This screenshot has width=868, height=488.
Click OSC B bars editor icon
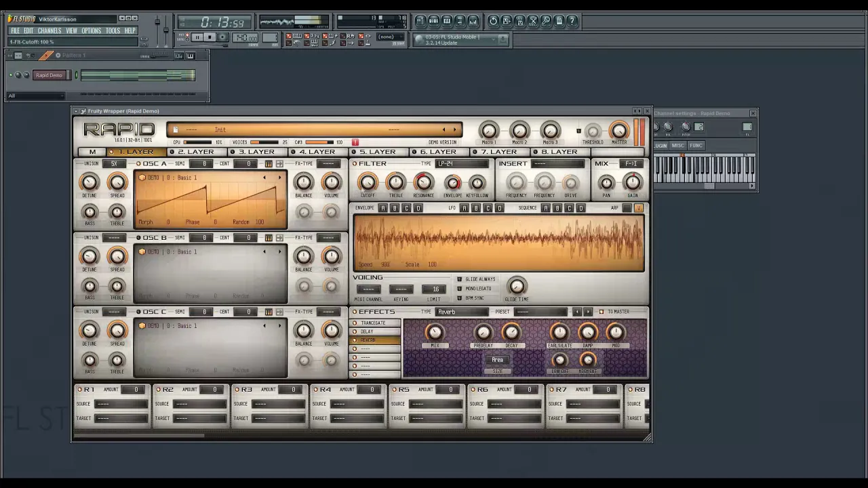pos(269,238)
